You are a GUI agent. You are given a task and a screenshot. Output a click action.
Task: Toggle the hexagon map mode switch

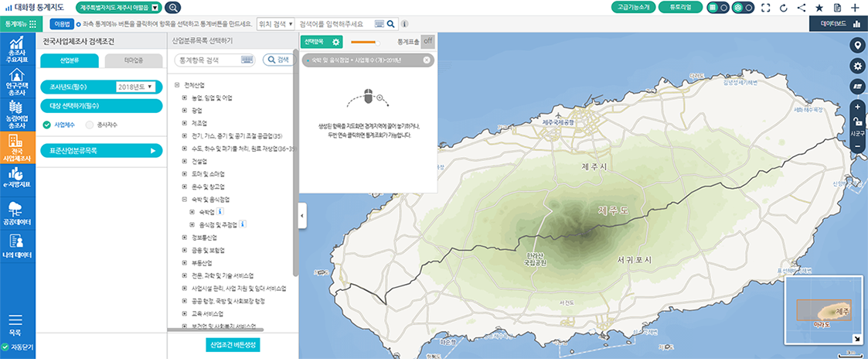click(x=742, y=8)
